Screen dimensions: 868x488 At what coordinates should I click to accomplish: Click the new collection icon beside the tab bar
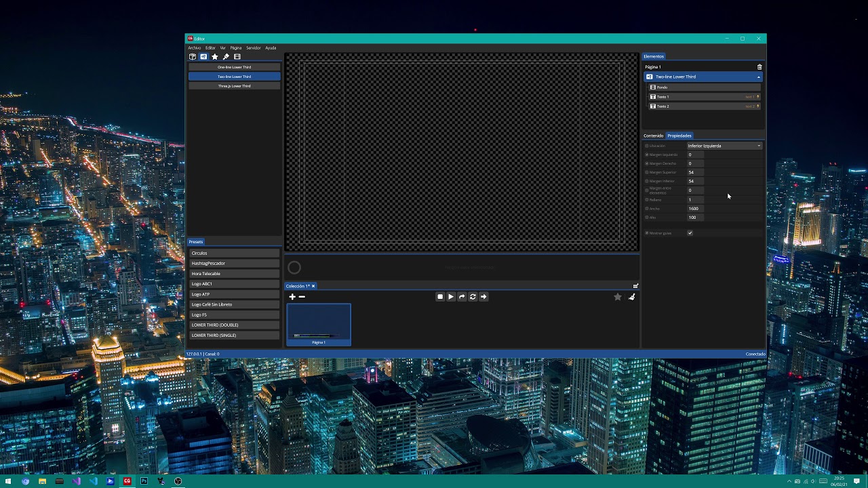[x=635, y=286]
